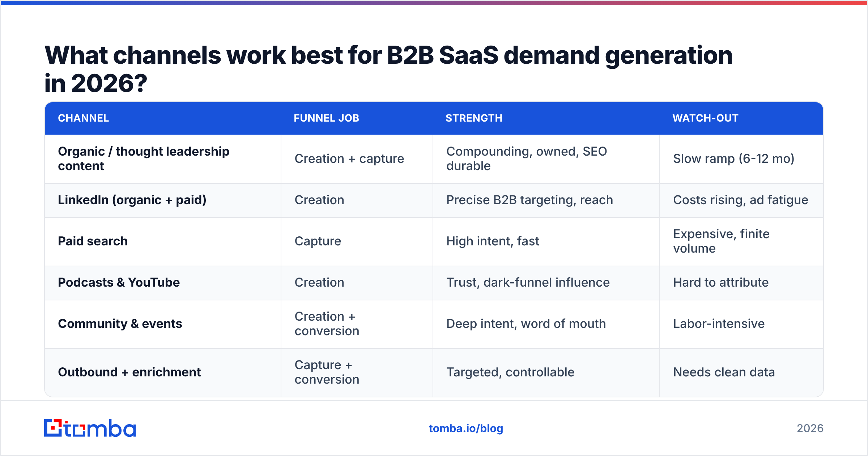868x456 pixels.
Task: Select 'Needs clean data' cell
Action: [741, 372]
